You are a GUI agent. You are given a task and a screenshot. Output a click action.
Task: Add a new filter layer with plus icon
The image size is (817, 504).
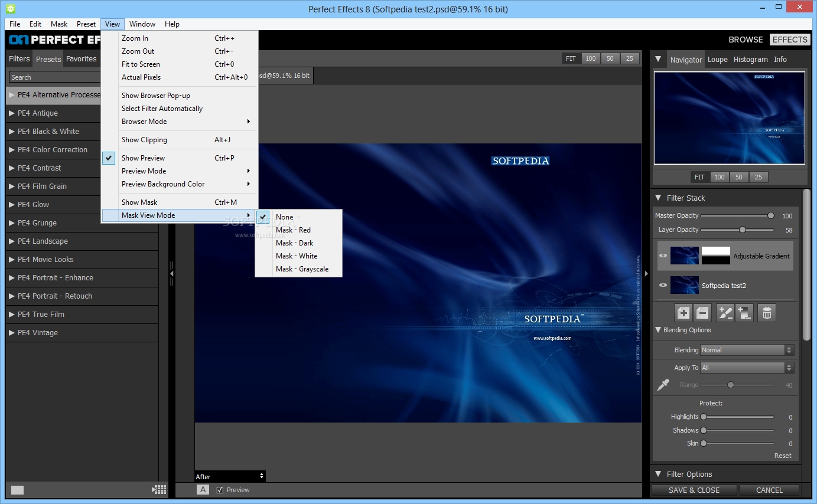coord(683,313)
